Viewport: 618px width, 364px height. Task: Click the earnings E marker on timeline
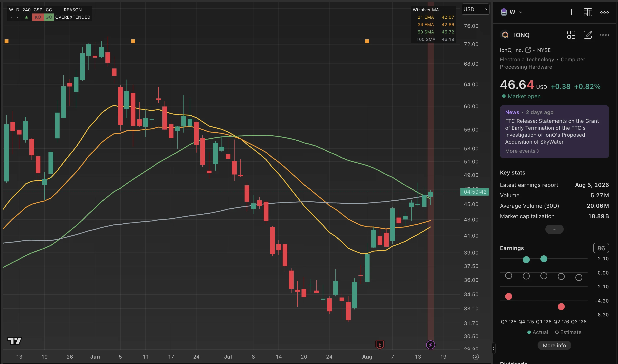(x=380, y=345)
